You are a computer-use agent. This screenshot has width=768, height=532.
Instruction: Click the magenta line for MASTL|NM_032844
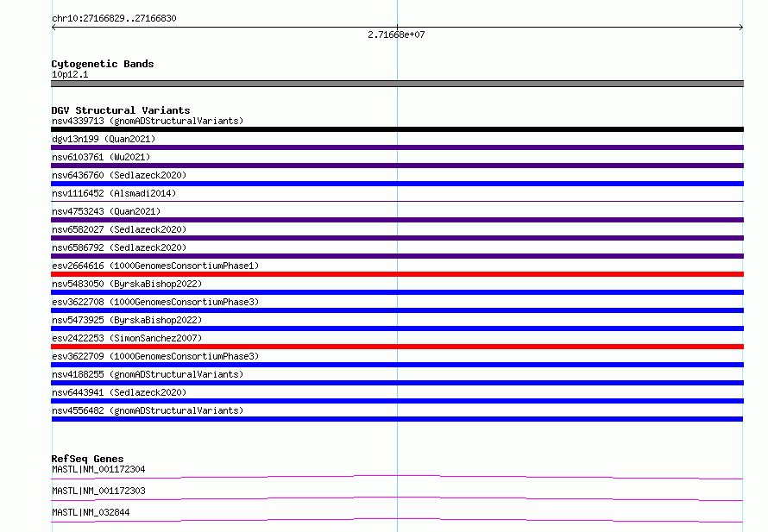(x=397, y=520)
